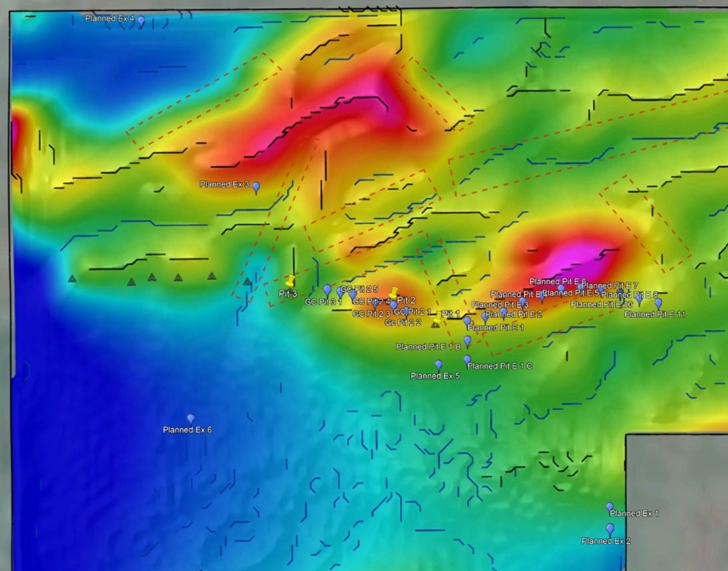Screen dimensions: 728x571
Task: Click the Planned Ex 5 blue pin
Action: pyautogui.click(x=439, y=365)
